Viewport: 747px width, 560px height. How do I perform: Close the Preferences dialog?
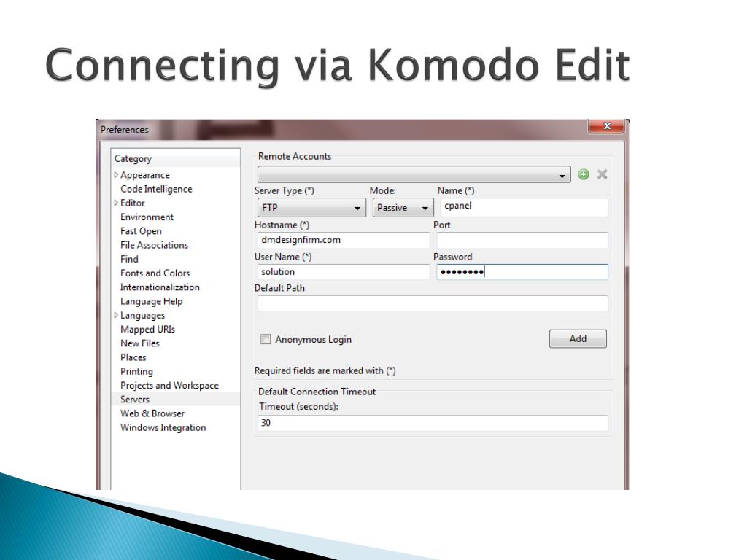[x=606, y=125]
